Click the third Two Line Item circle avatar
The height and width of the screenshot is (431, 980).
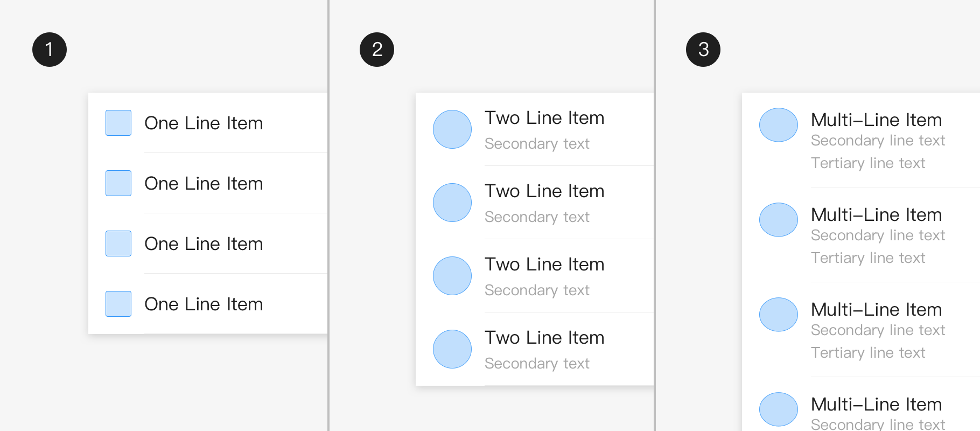[x=452, y=276]
